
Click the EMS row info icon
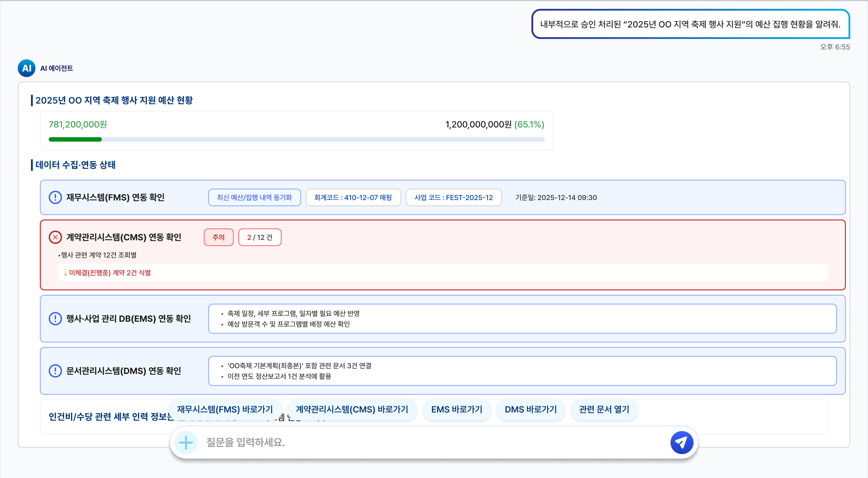(x=55, y=318)
